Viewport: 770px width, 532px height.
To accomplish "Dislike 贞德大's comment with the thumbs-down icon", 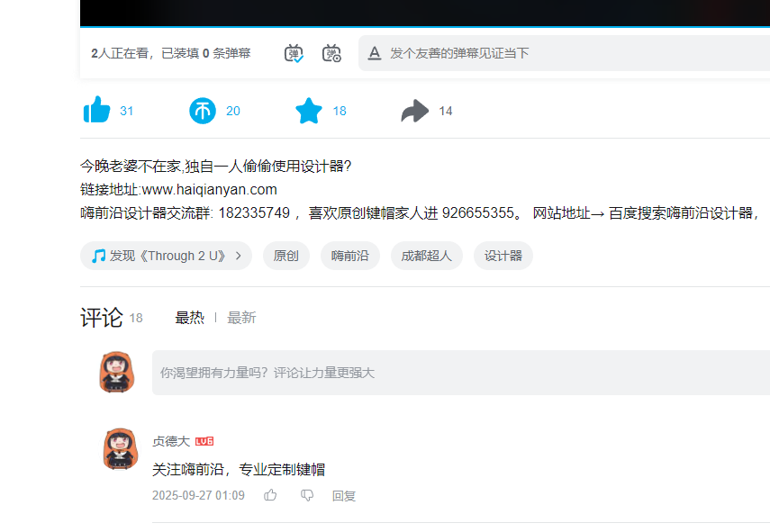I will [307, 495].
